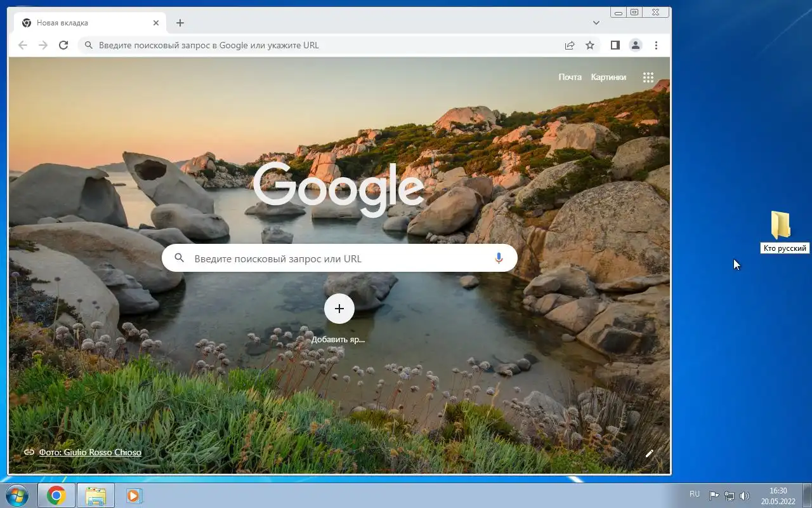
Task: Open the Картинки link
Action: pyautogui.click(x=608, y=77)
